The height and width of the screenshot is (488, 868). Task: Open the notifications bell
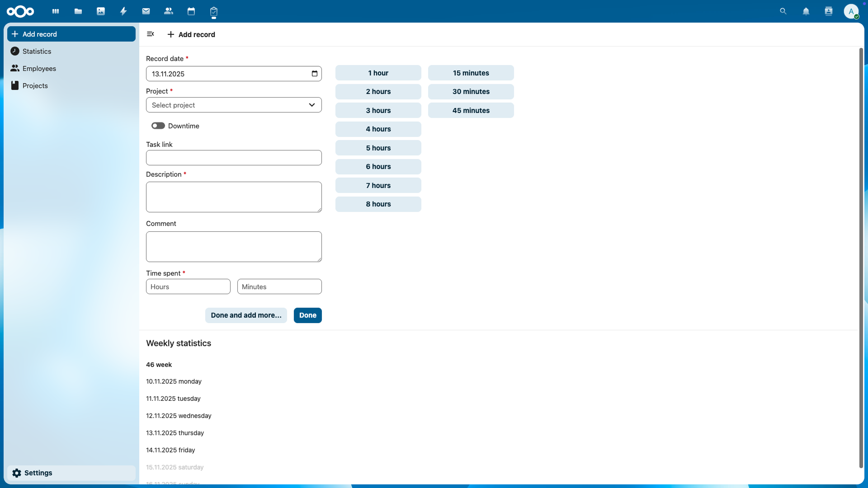806,11
